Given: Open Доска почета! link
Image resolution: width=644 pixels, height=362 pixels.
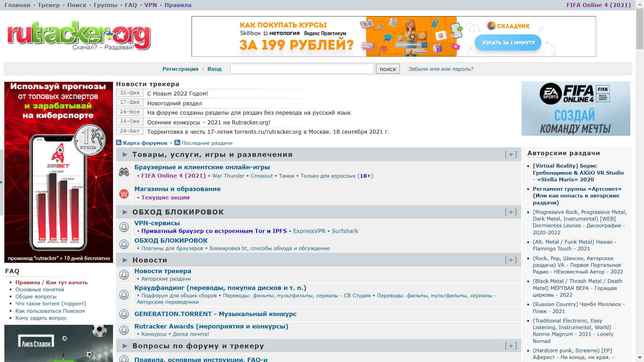Looking at the screenshot, I should [191, 334].
